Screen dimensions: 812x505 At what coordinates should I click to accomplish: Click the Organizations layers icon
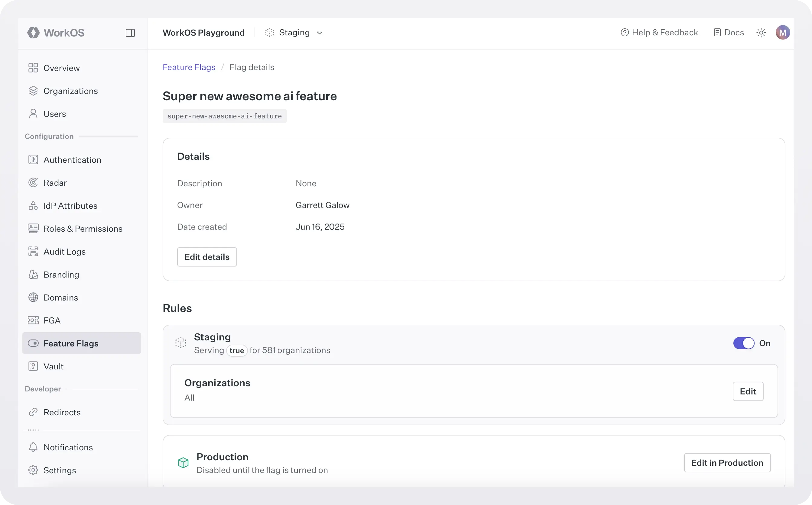pyautogui.click(x=33, y=91)
